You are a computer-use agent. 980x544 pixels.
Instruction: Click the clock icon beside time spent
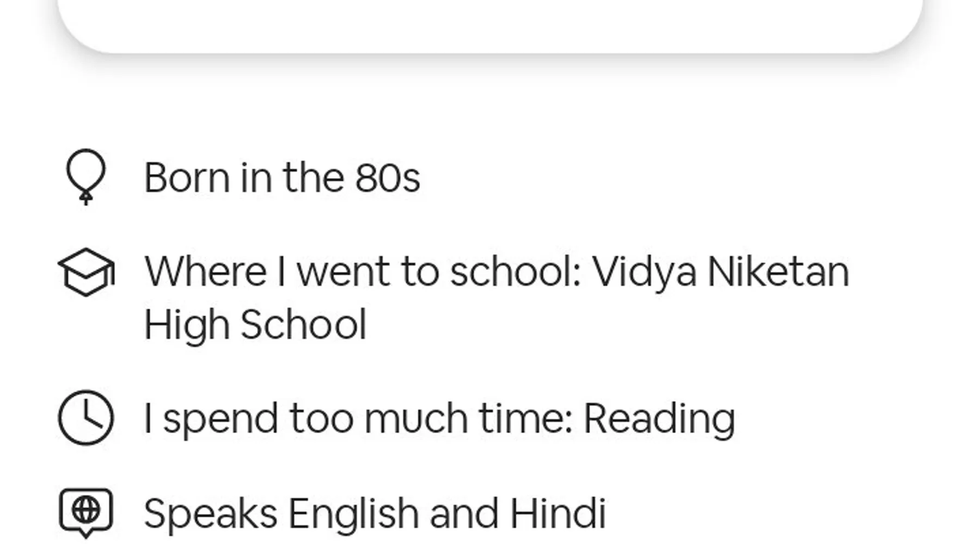tap(86, 418)
